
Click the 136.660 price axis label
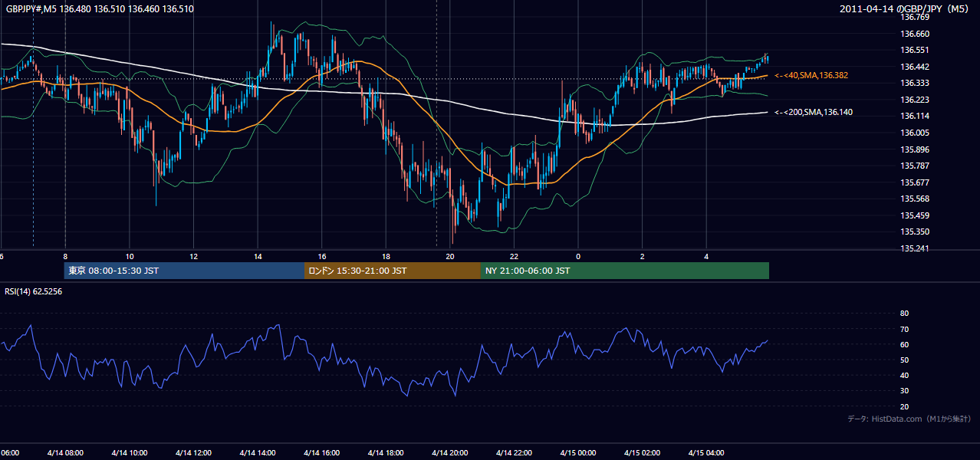pos(914,34)
